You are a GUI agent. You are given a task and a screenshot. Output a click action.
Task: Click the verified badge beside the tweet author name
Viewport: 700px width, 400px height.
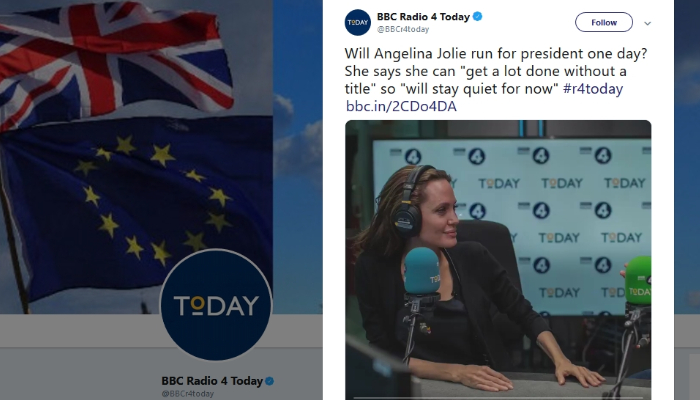[477, 17]
